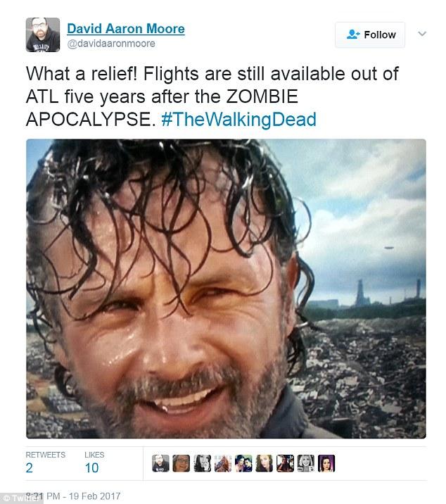Enlarge the attached photo of the smiling man
The height and width of the screenshot is (504, 446).
pos(226,289)
